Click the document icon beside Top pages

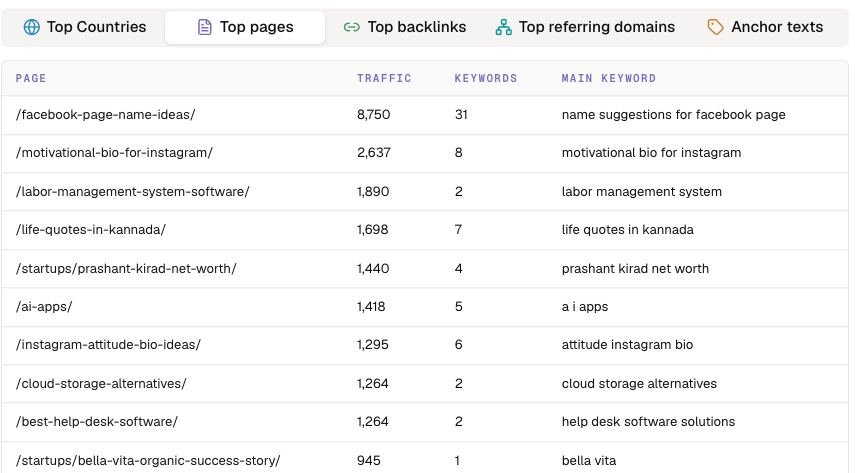204,27
